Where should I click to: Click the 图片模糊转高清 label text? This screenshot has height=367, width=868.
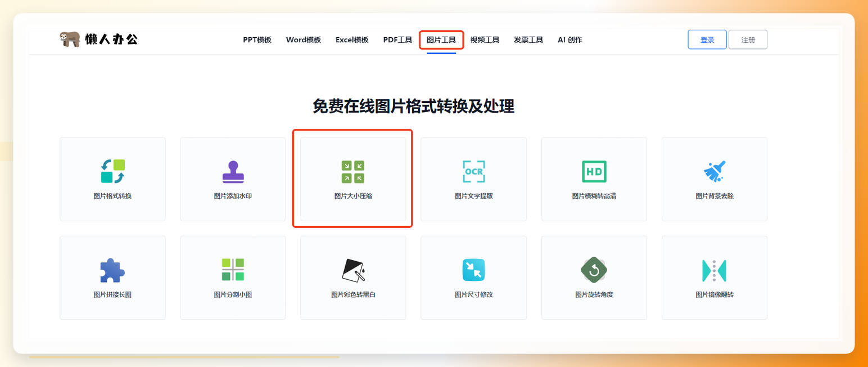594,196
